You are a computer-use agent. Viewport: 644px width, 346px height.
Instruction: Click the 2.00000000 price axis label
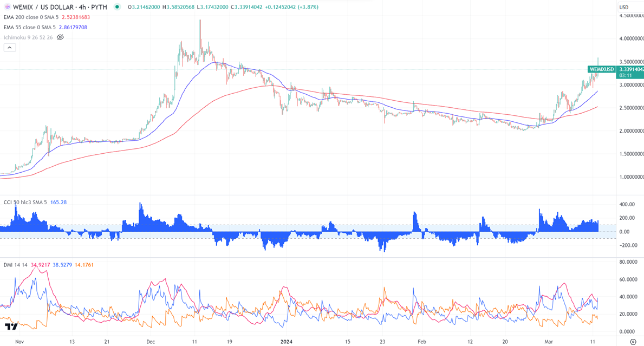coord(631,131)
